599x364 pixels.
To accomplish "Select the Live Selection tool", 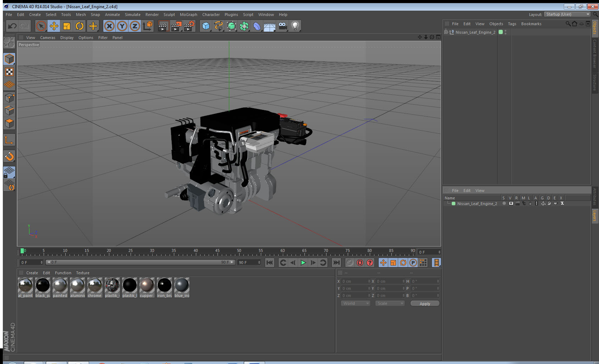I will coord(41,26).
